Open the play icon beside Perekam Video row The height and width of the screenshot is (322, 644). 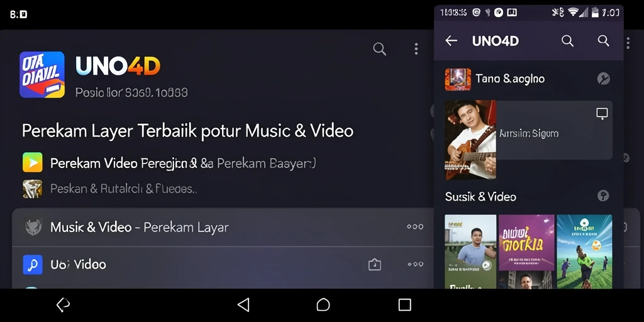coord(33,162)
